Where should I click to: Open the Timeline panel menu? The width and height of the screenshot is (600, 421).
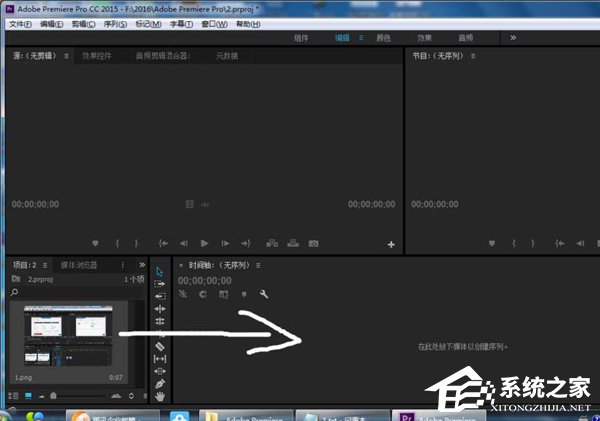click(x=258, y=265)
